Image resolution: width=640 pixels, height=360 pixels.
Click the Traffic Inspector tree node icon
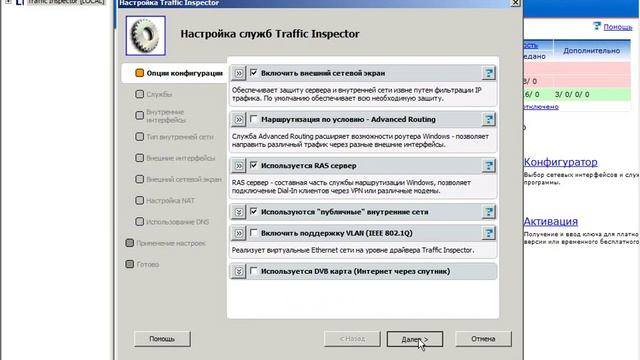[x=20, y=2]
